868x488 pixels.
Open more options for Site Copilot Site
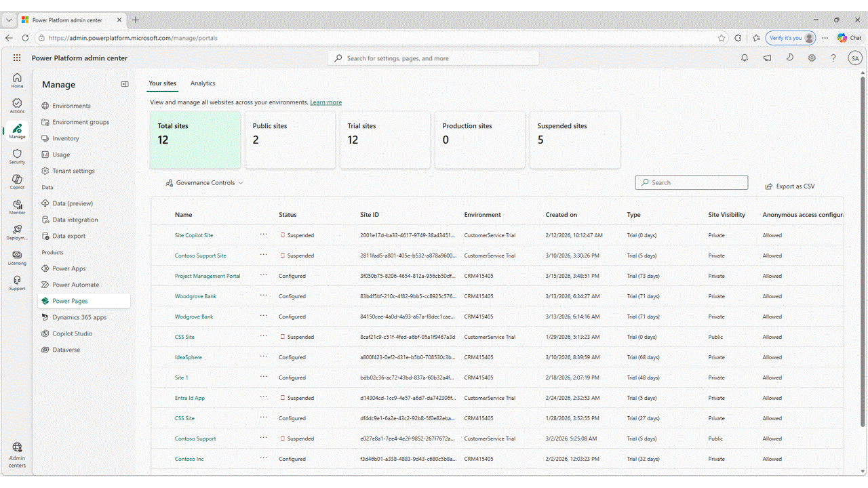(263, 235)
